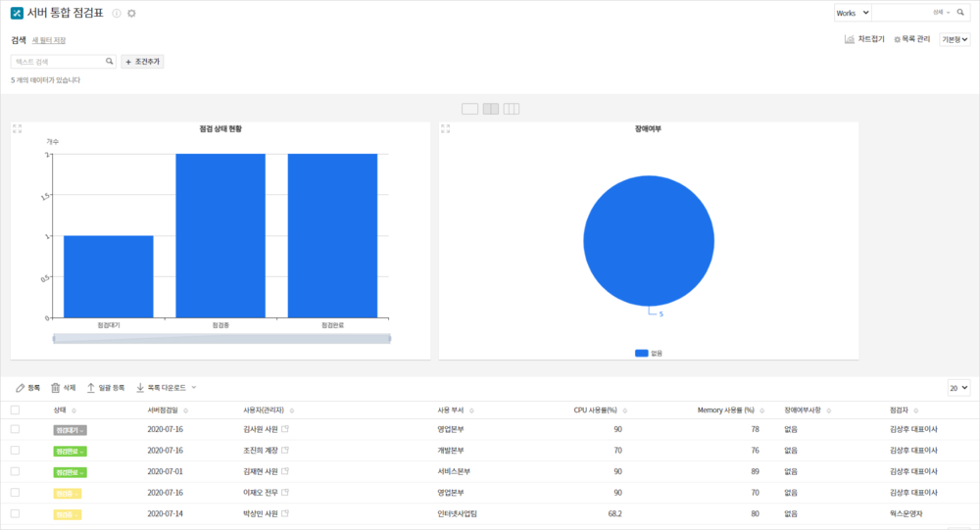
Task: Click the top-right global search magnifier icon
Action: point(962,13)
